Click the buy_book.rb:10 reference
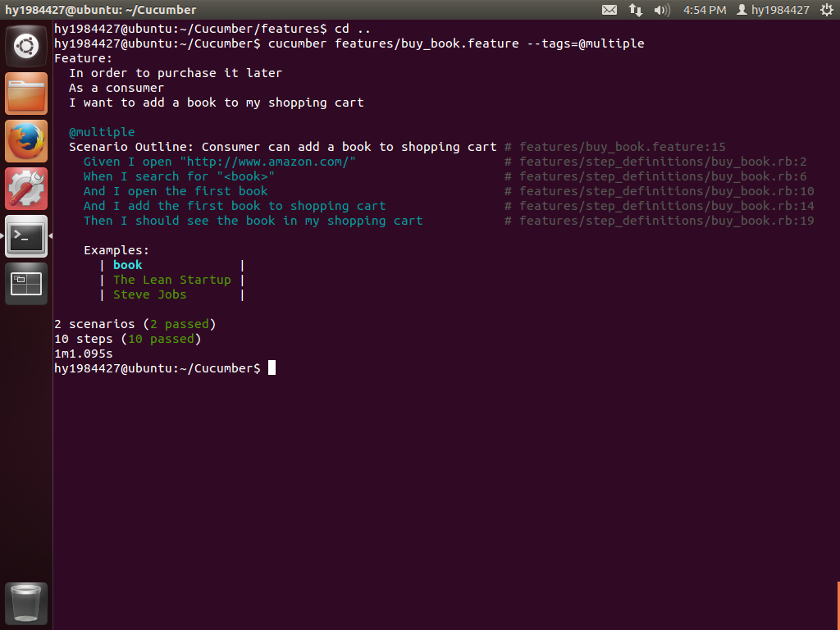840x630 pixels. [x=660, y=191]
